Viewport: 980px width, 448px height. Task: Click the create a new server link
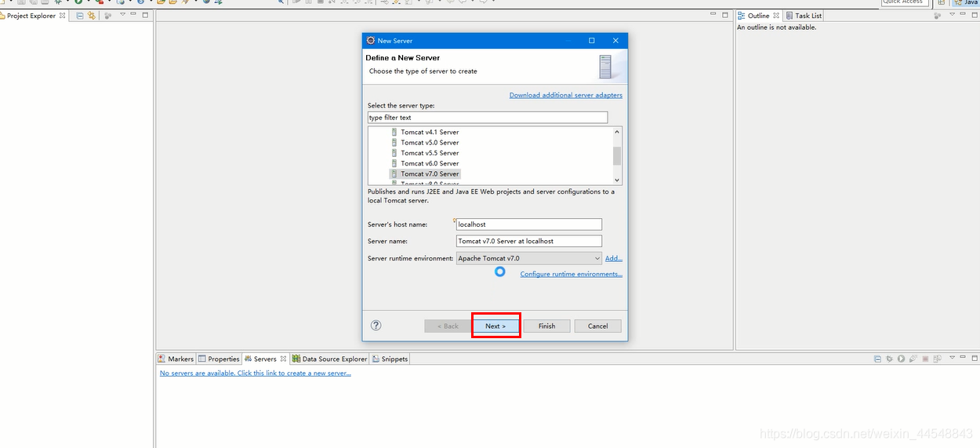pos(256,373)
